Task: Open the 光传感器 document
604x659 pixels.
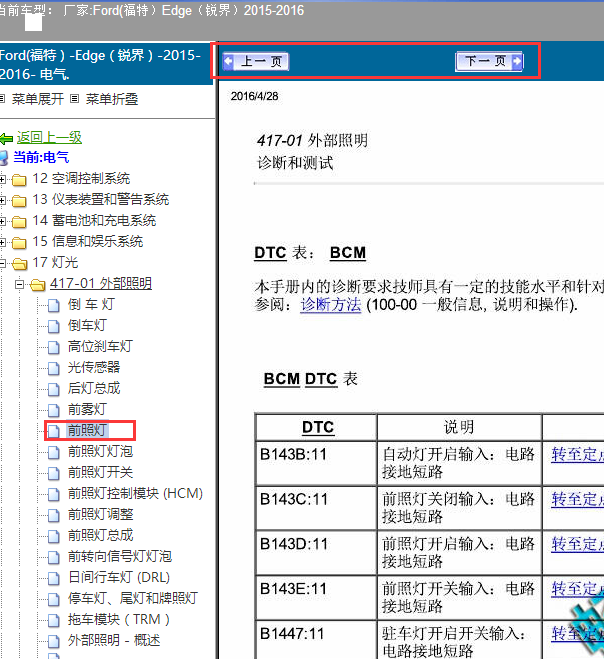Action: tap(94, 368)
